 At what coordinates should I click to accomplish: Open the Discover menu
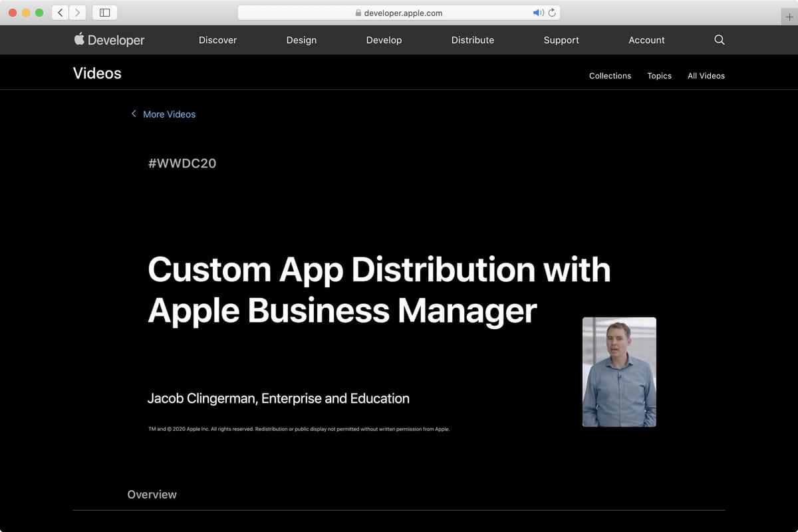coord(217,40)
